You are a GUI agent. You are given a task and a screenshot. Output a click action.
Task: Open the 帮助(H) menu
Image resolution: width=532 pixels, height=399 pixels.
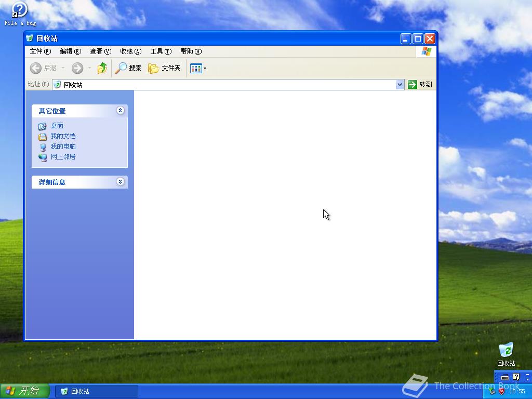click(191, 51)
